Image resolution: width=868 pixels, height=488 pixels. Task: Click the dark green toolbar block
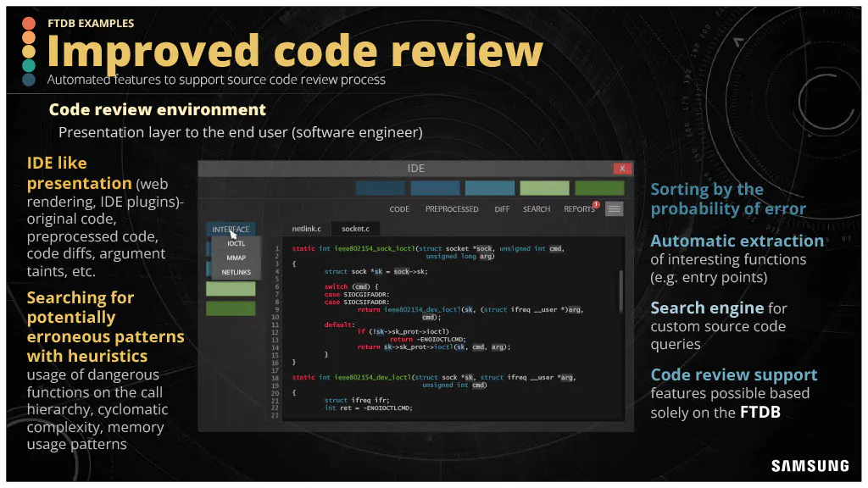pos(599,188)
